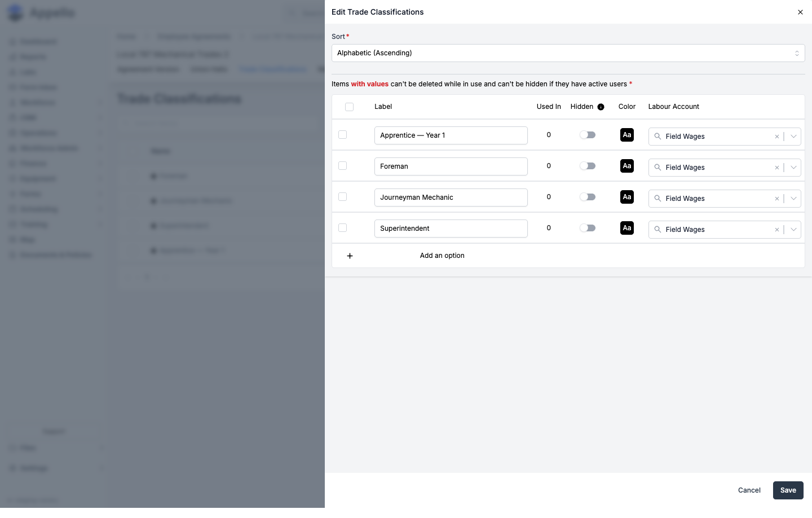
Task: Expand Labour Account dropdown for Foreman
Action: tap(793, 168)
